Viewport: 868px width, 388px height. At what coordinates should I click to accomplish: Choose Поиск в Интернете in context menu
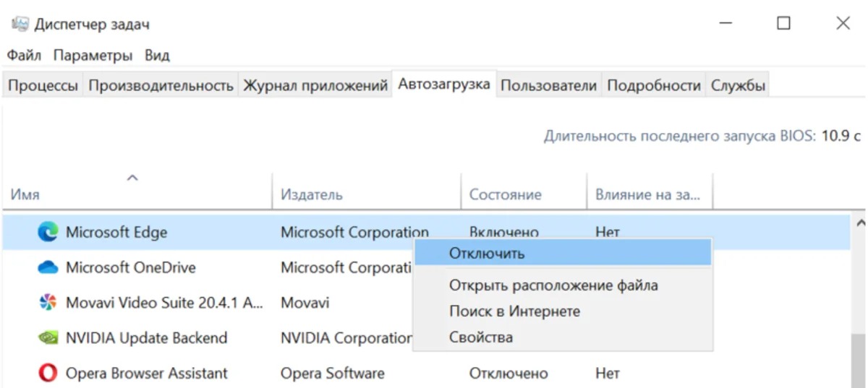[x=562, y=311]
